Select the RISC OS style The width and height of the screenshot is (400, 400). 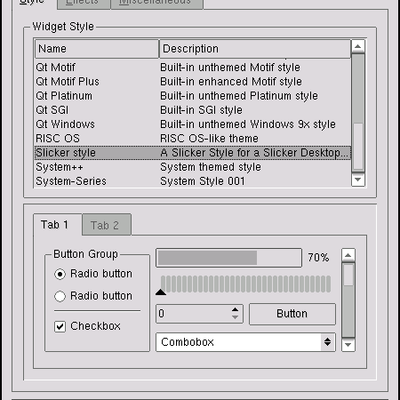[193, 139]
